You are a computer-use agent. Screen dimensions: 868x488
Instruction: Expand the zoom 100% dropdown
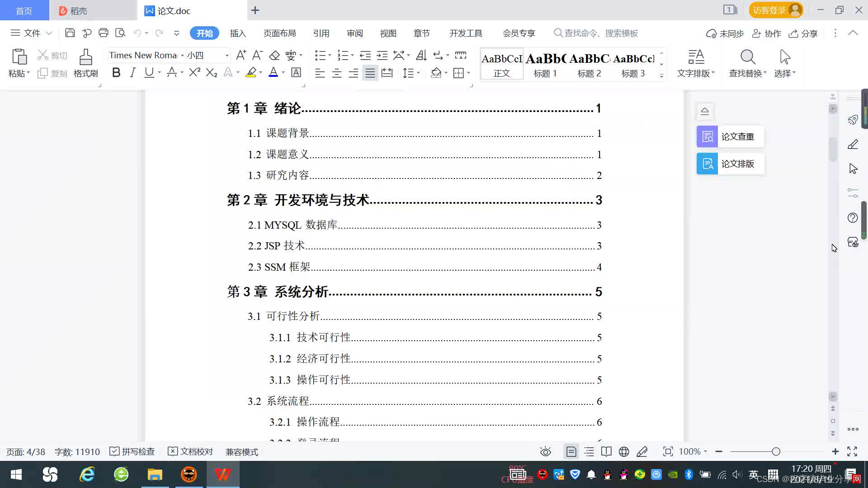point(705,452)
